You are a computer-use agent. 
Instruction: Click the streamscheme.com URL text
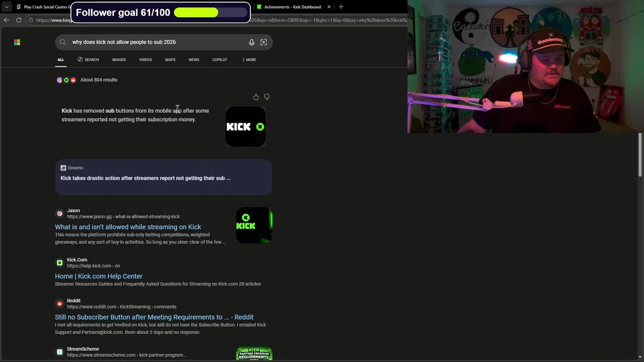(127, 355)
